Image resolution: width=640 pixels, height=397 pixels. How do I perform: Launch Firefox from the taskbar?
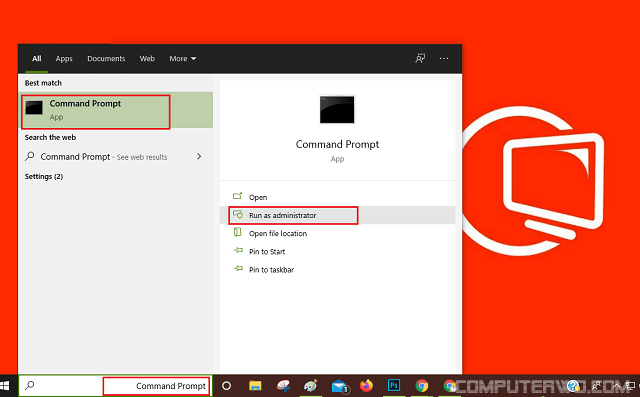[x=367, y=385]
